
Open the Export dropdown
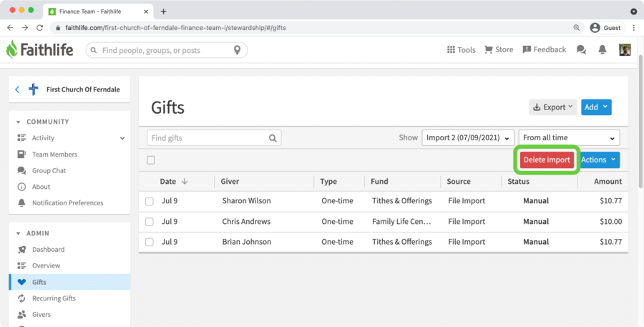(x=552, y=107)
